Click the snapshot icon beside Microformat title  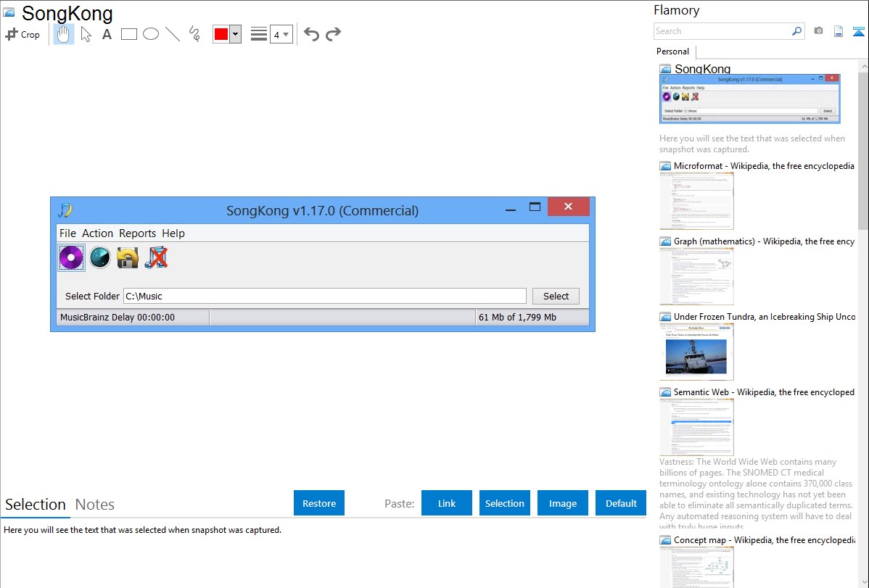point(665,166)
